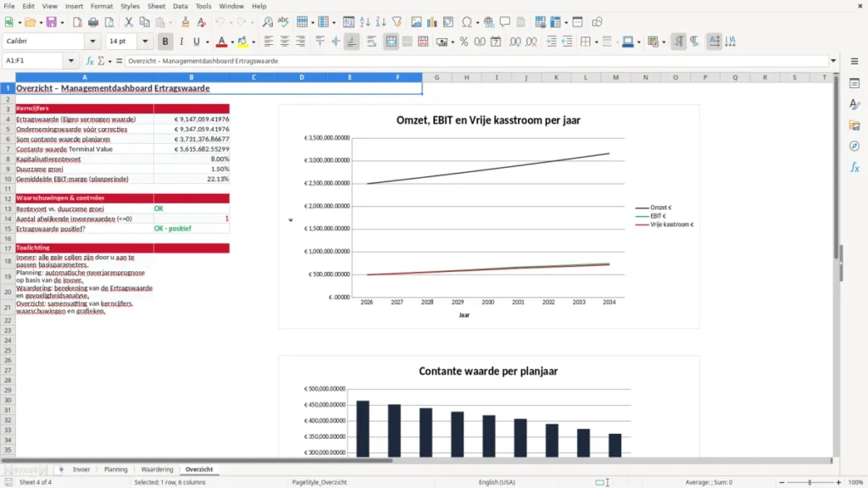Click the Insert Image icon
This screenshot has width=868, height=488.
click(x=416, y=22)
